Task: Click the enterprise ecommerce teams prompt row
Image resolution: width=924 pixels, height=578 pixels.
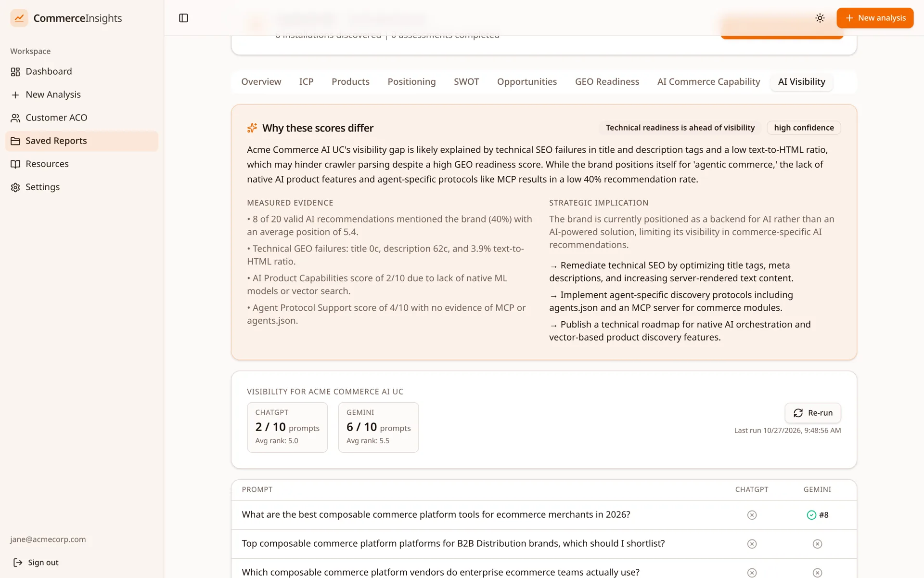Action: (x=544, y=569)
